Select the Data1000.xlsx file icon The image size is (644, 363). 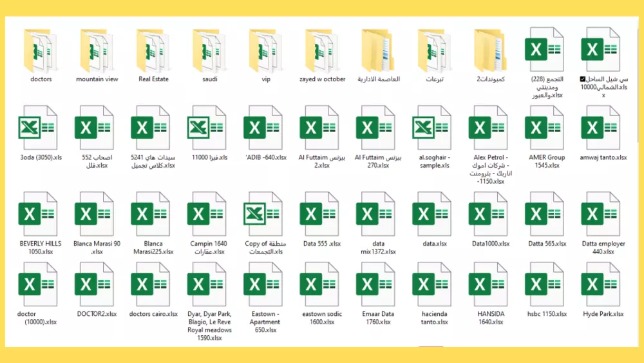click(x=488, y=214)
